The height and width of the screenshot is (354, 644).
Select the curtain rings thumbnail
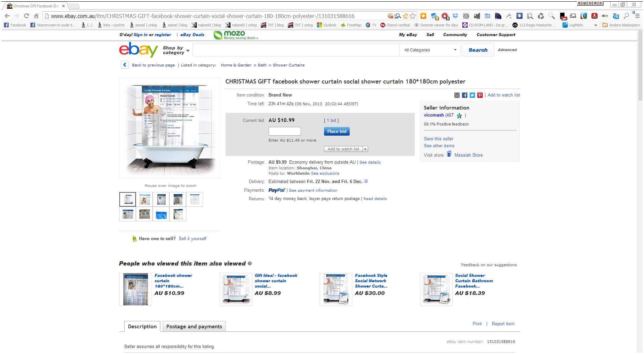coord(144,214)
